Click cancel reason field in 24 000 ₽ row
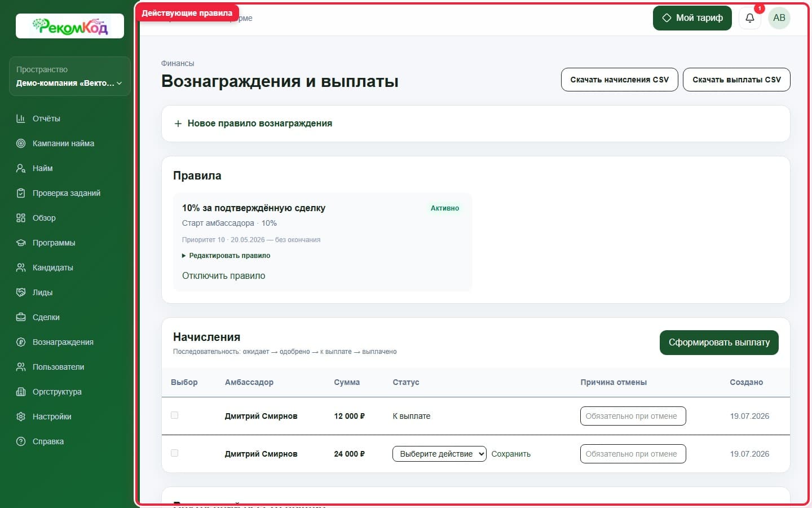The image size is (812, 508). (x=633, y=454)
